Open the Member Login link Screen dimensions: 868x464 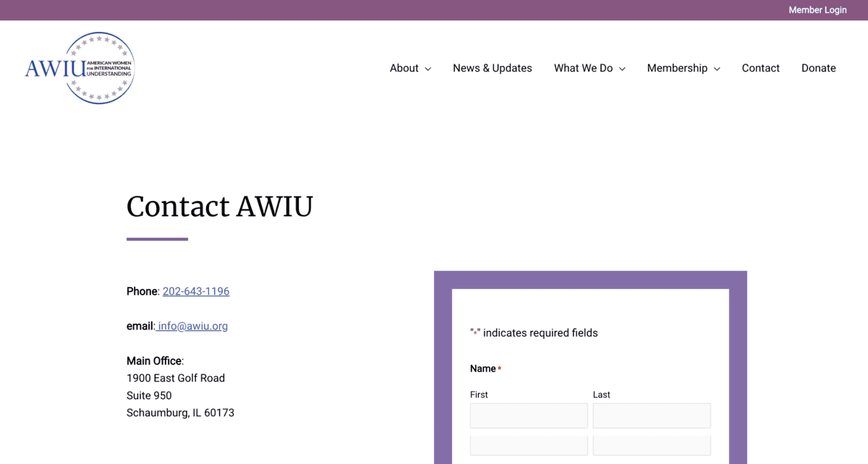click(817, 10)
